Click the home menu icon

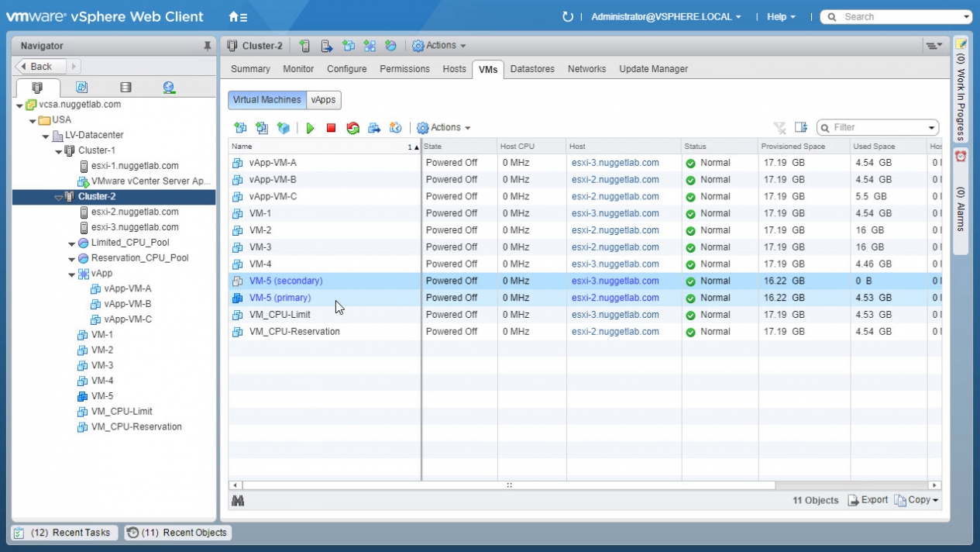pyautogui.click(x=238, y=16)
